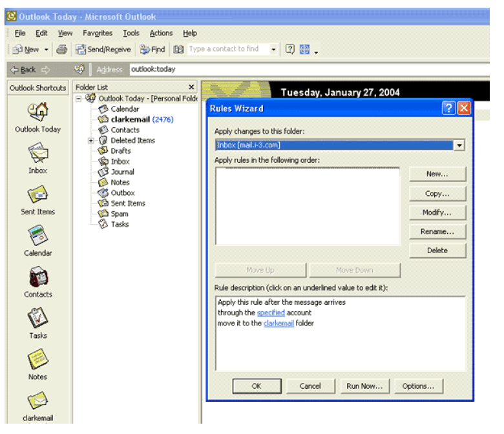The image size is (504, 434).
Task: Open the Help menu
Action: [x=189, y=33]
